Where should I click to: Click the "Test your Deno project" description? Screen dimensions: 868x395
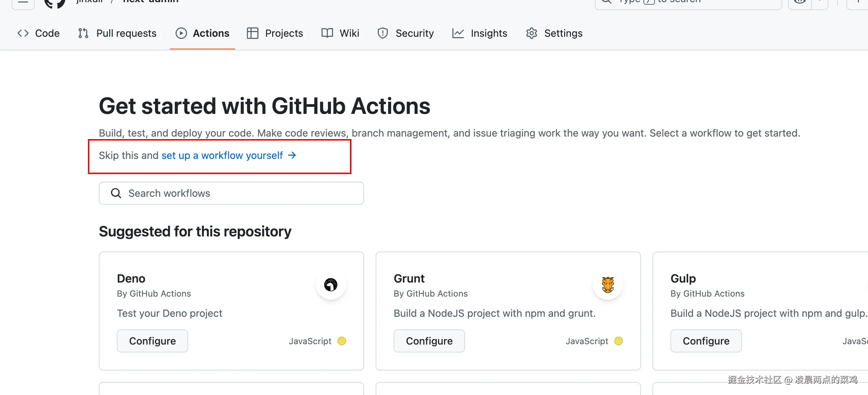click(x=170, y=313)
